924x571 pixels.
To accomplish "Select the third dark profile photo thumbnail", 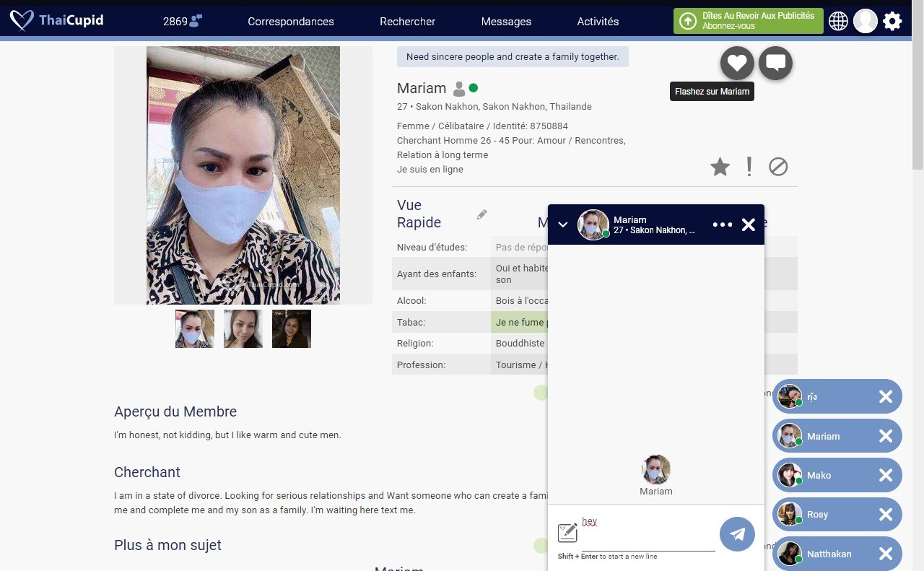I will tap(292, 329).
